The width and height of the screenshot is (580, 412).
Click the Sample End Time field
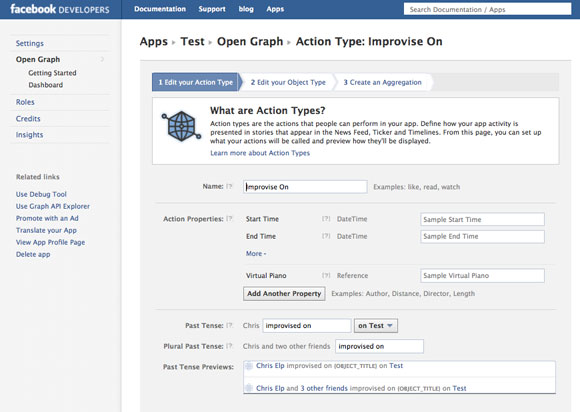482,236
